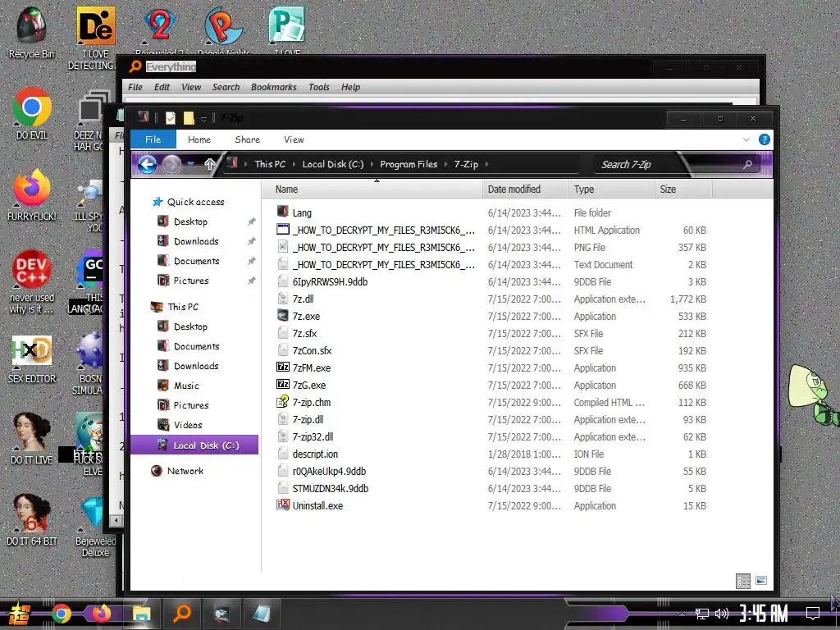Select the Uninstall.exe file icon

[282, 504]
